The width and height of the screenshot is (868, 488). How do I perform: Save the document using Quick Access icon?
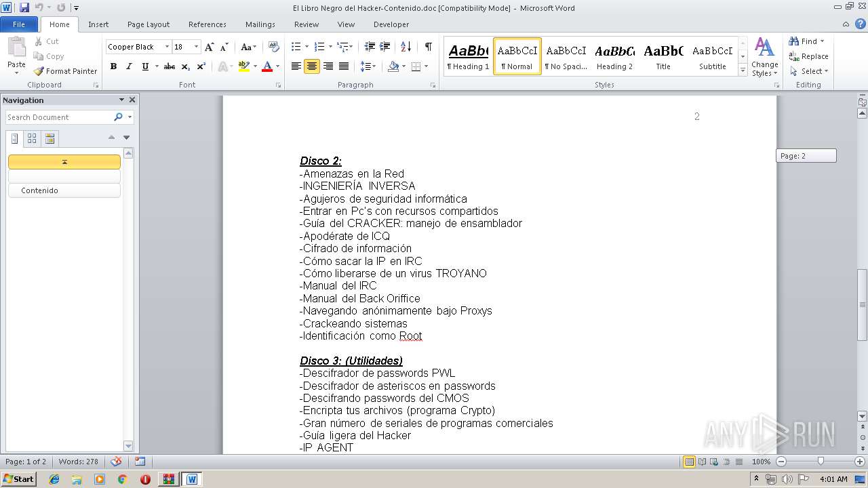click(x=24, y=7)
